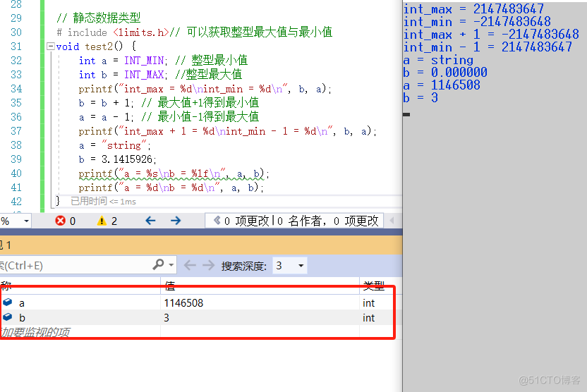Screen dimensions: 587x392
Task: Click the horizontal scroll left arrow
Action: point(392,221)
